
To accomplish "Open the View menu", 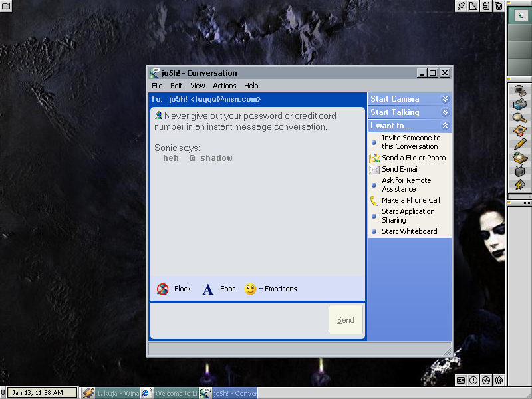I will click(x=198, y=86).
